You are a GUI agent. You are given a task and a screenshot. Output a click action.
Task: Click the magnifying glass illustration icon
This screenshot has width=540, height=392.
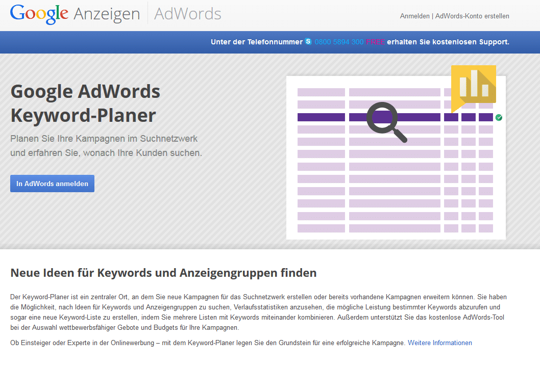pyautogui.click(x=386, y=122)
